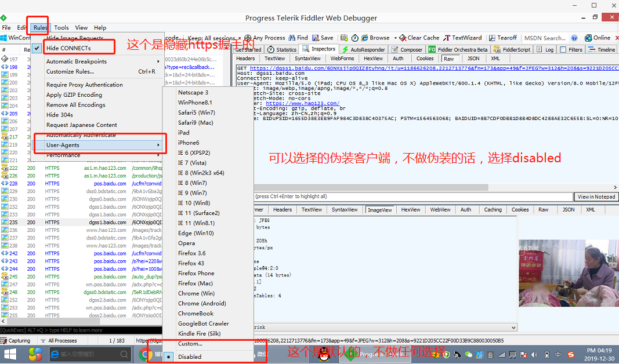Click the Online network status icon
The width and height of the screenshot is (619, 364).
(588, 38)
